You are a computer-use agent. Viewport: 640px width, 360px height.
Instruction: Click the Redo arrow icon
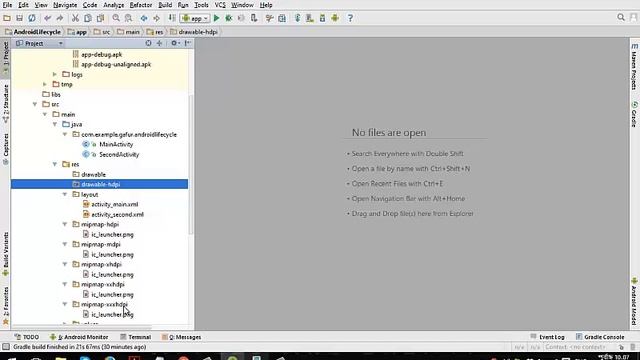tap(60, 18)
